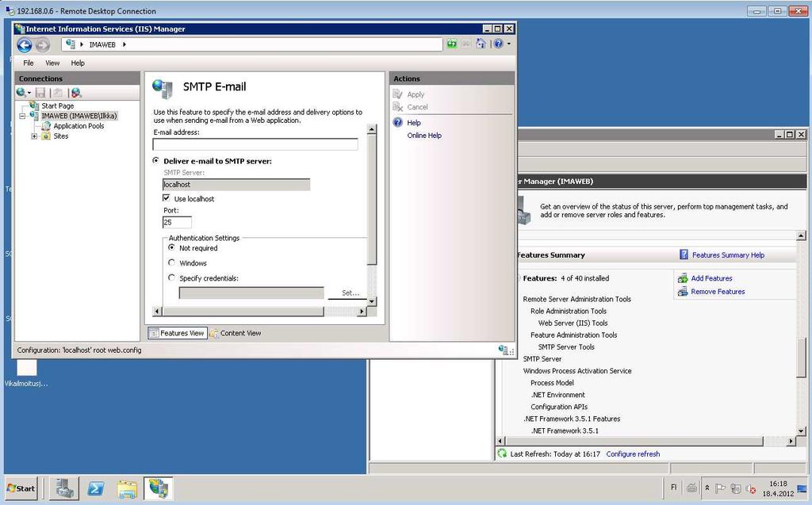Click FI language indicator in taskbar
The width and height of the screenshot is (812, 505).
tap(674, 488)
